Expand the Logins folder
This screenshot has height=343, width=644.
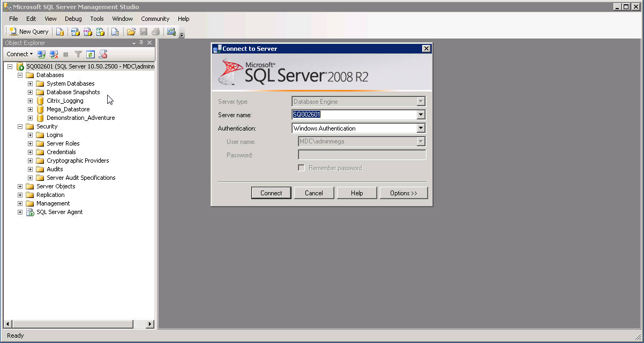tap(31, 135)
